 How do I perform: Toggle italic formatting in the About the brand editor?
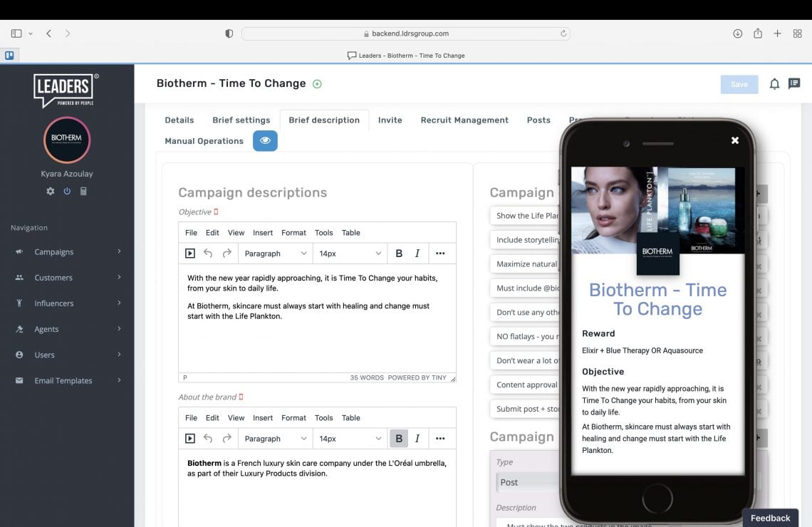pos(418,438)
